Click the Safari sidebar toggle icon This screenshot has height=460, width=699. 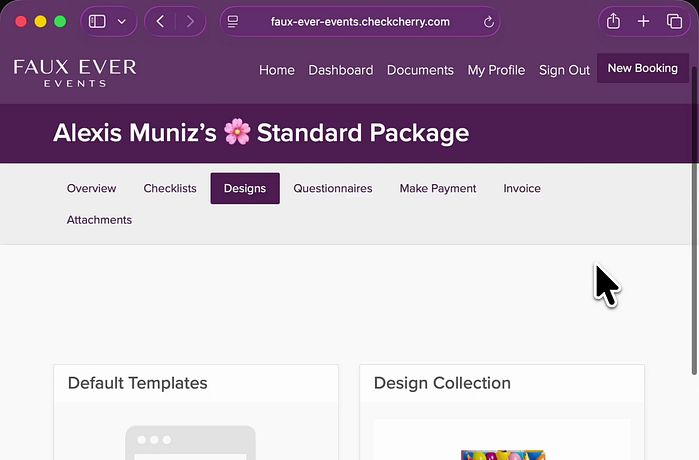pyautogui.click(x=98, y=21)
